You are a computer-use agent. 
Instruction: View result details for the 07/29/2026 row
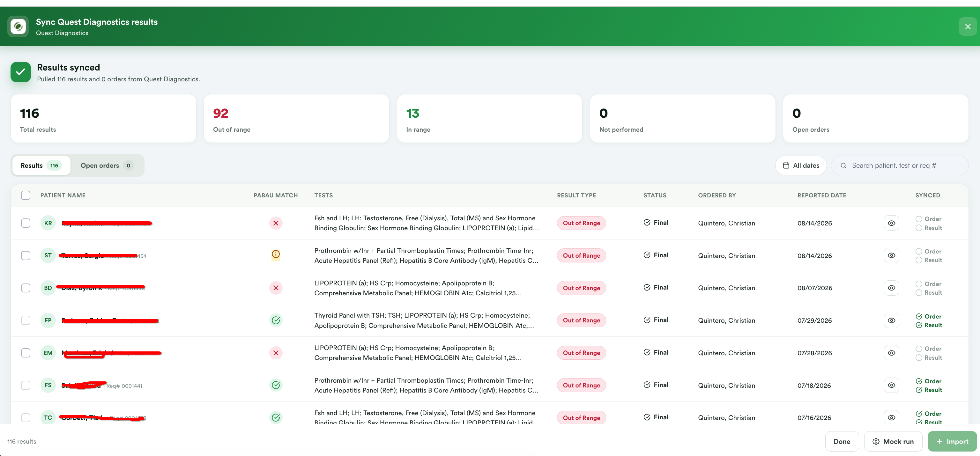(891, 320)
